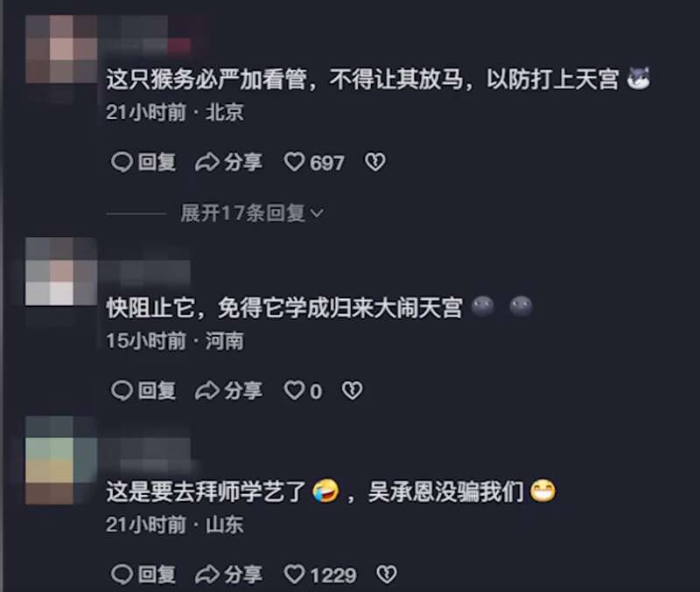Screen dimensions: 700x592
Task: Open second commenter's blurred avatar
Action: pyautogui.click(x=61, y=272)
